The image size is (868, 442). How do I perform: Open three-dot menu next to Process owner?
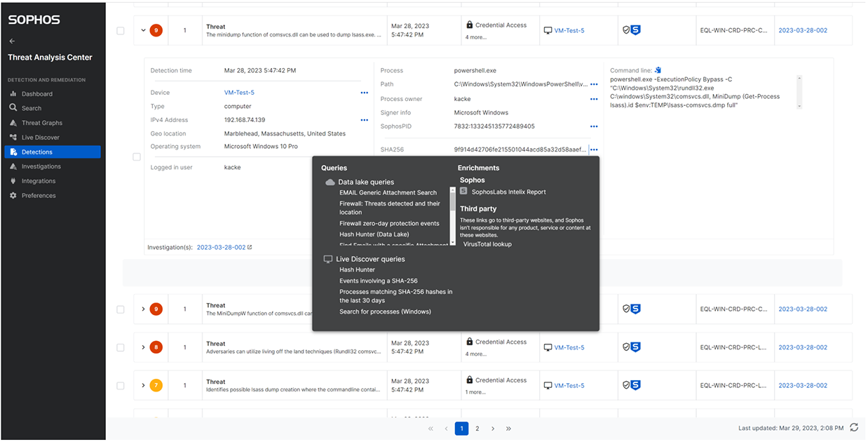(594, 99)
